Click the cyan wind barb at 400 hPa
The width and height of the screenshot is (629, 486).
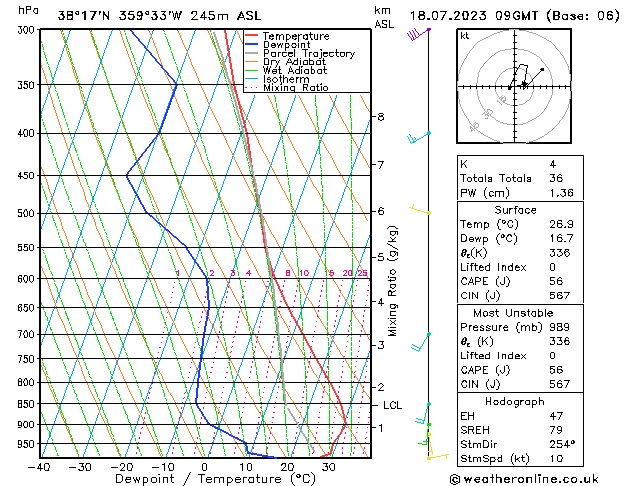(x=419, y=138)
